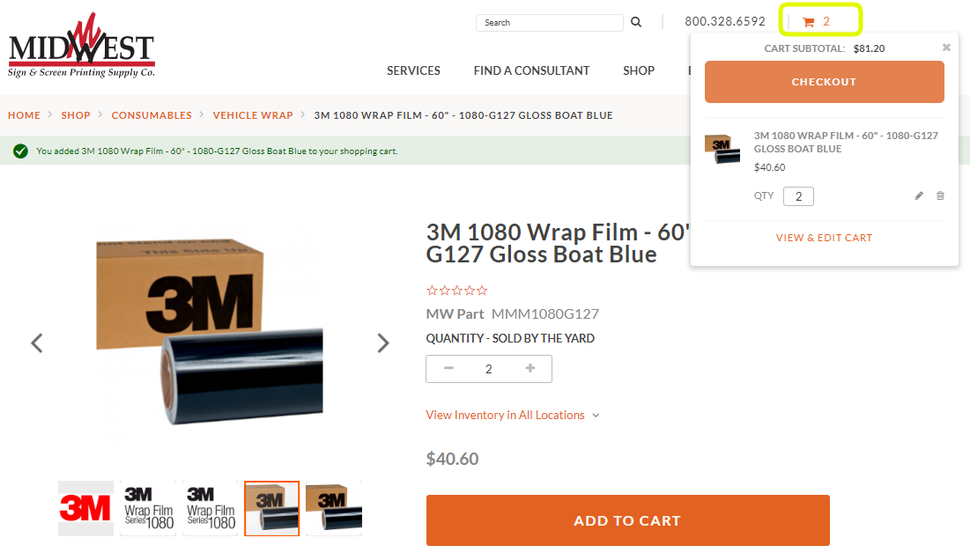The height and width of the screenshot is (560, 970).
Task: Open Find a Consultant menu item
Action: (531, 70)
